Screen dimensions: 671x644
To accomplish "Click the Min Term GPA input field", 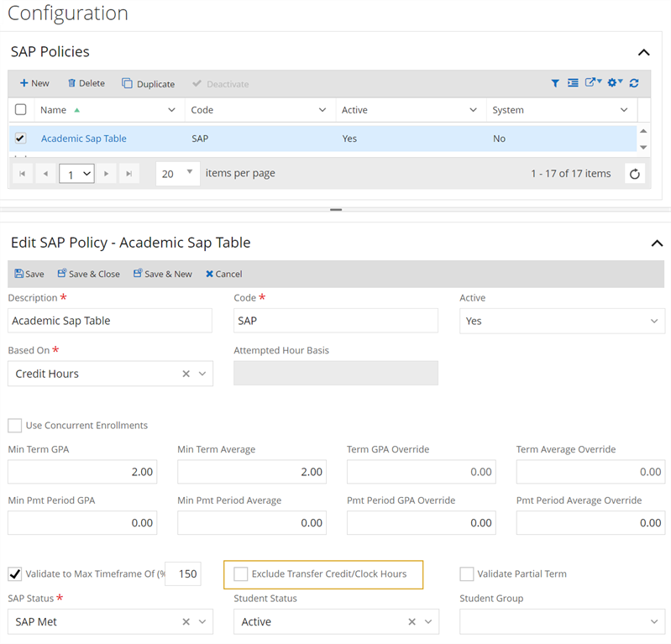I will pyautogui.click(x=82, y=472).
